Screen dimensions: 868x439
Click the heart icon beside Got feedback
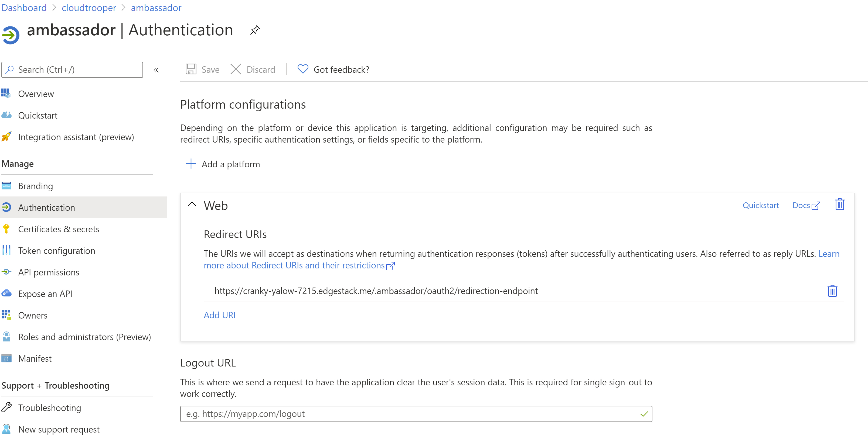(x=302, y=69)
